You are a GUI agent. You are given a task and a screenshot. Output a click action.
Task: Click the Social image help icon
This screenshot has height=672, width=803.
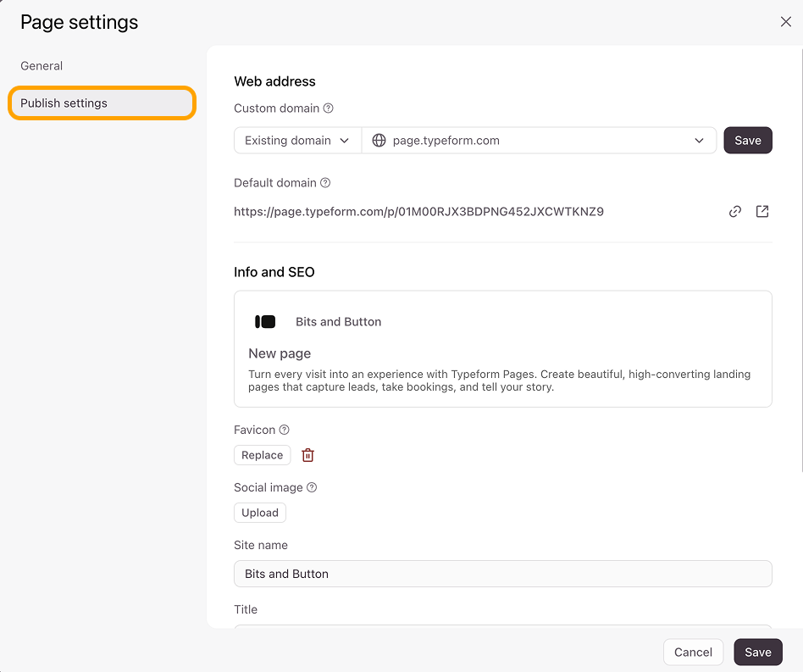(312, 487)
